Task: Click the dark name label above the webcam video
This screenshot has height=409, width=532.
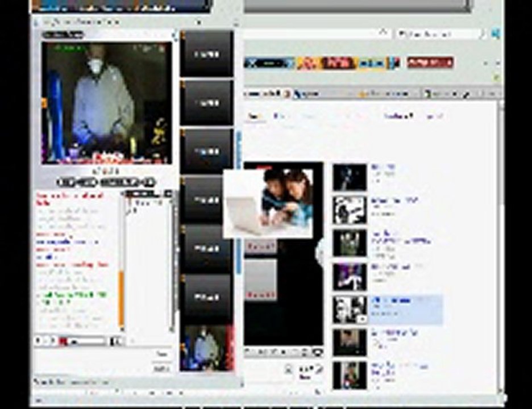Action: (x=63, y=35)
